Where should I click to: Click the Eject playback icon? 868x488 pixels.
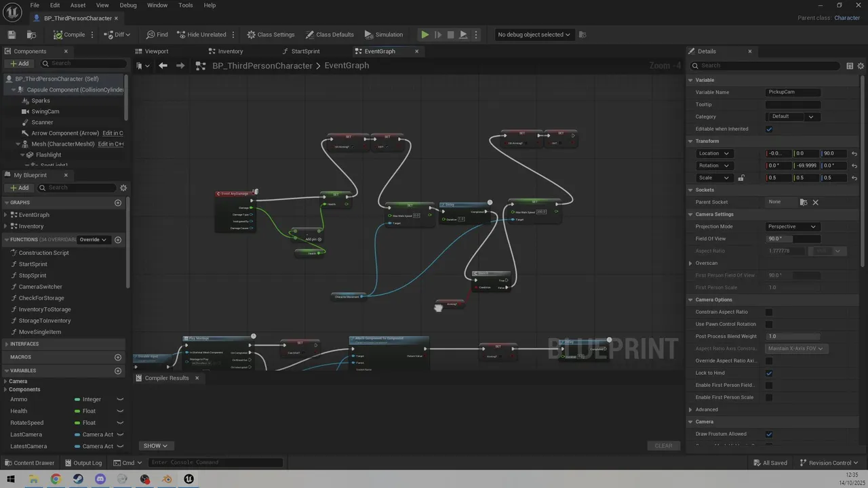463,35
